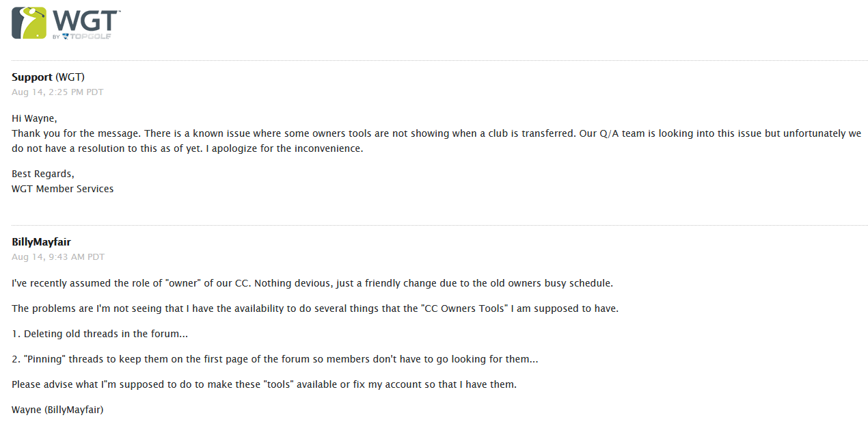Click the green golfer WGT logo icon

pyautogui.click(x=29, y=23)
